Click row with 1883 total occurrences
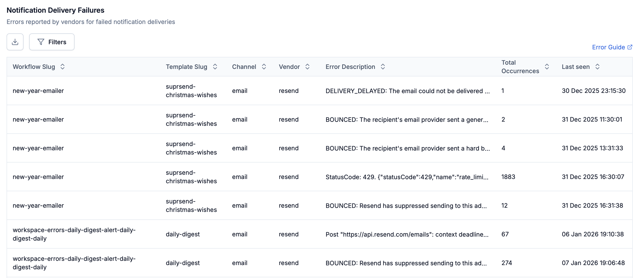644x278 pixels. (x=508, y=177)
